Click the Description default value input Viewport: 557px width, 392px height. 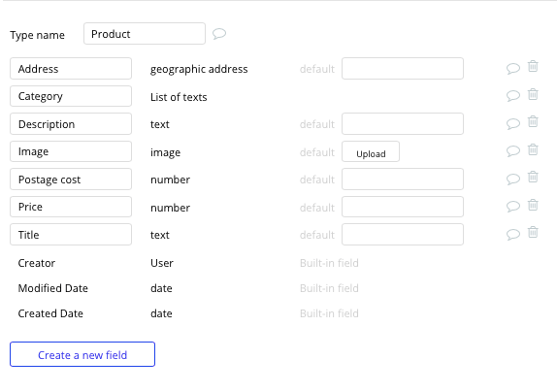(403, 124)
